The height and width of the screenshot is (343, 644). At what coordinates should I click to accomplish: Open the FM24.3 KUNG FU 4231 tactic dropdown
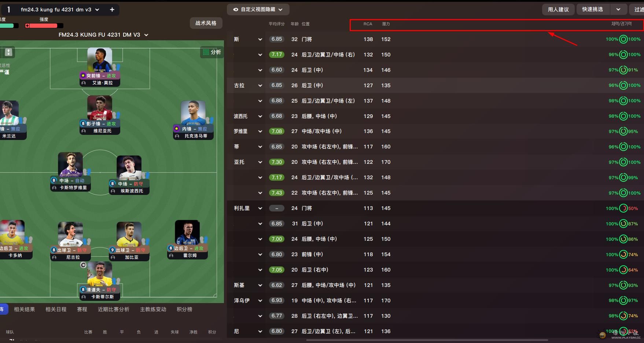click(146, 35)
